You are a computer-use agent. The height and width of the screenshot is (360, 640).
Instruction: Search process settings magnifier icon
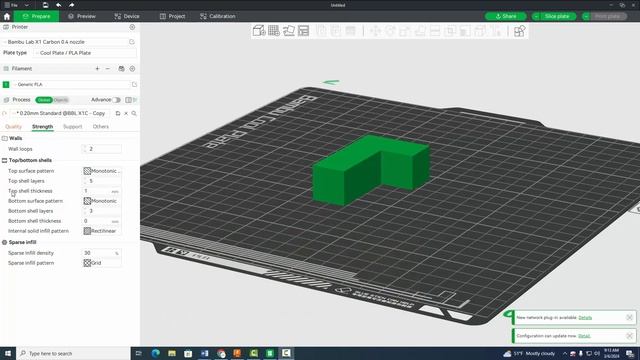tap(134, 113)
